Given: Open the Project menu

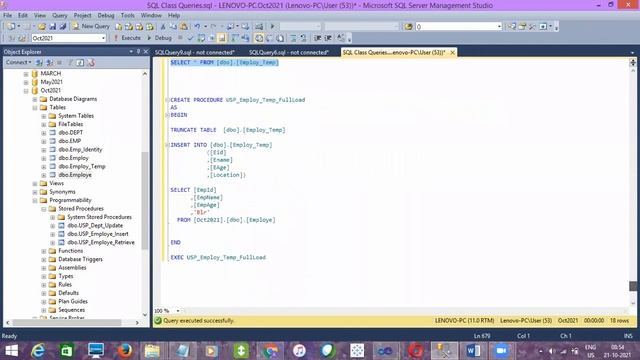Looking at the screenshot, I should click(82, 15).
